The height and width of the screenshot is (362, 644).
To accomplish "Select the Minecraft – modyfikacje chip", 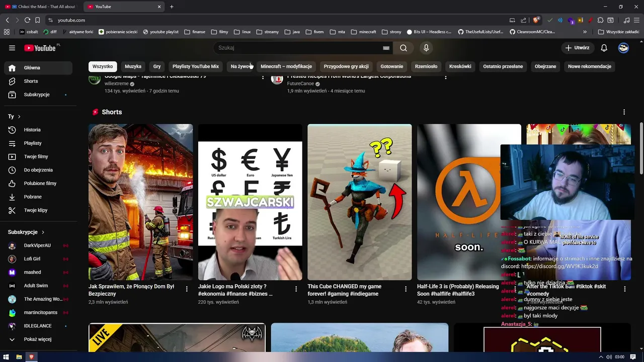I will pos(286,66).
